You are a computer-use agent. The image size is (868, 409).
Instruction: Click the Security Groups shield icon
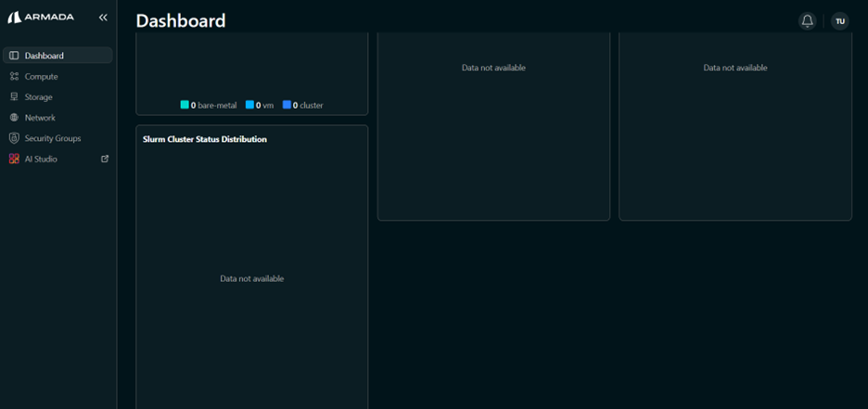tap(15, 138)
